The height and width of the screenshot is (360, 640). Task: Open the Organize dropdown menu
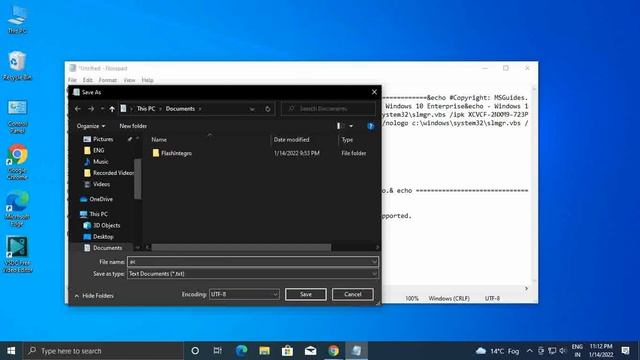pos(91,126)
